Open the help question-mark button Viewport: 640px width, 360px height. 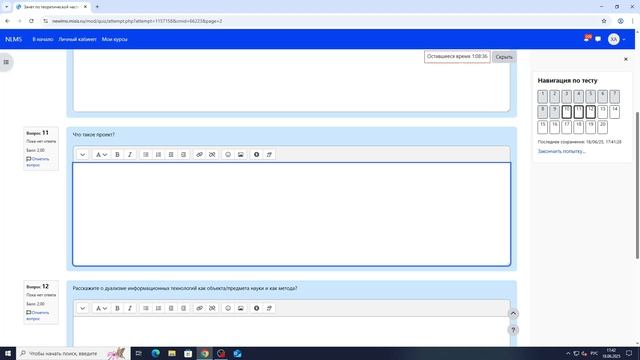tap(513, 330)
